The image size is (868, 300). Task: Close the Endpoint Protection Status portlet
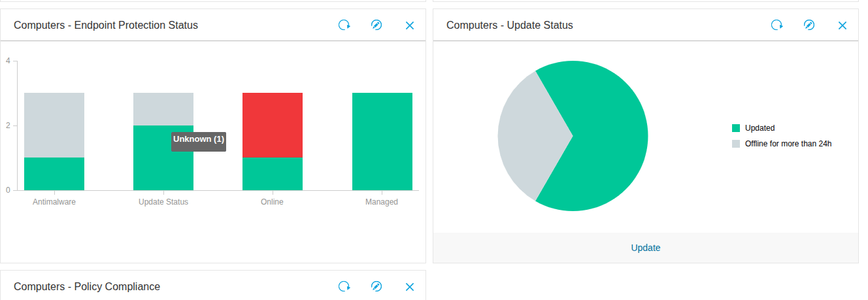(x=410, y=25)
